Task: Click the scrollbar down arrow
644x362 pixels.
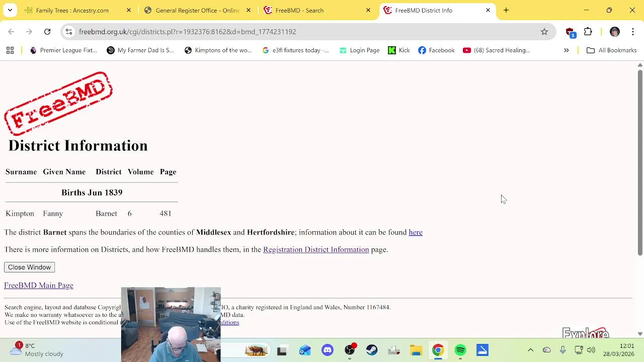Action: pyautogui.click(x=640, y=334)
